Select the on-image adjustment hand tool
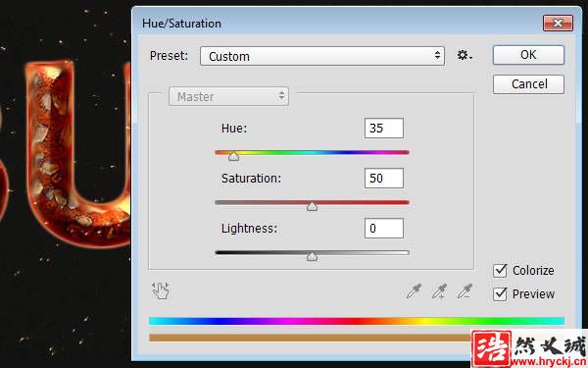Screen dimensions: 588x368 161,290
